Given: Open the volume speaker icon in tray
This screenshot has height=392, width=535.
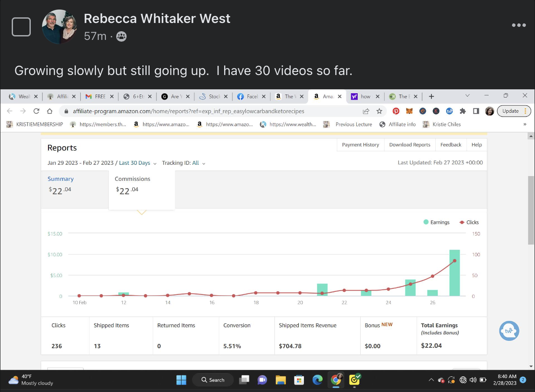Looking at the screenshot, I should pyautogui.click(x=473, y=380).
